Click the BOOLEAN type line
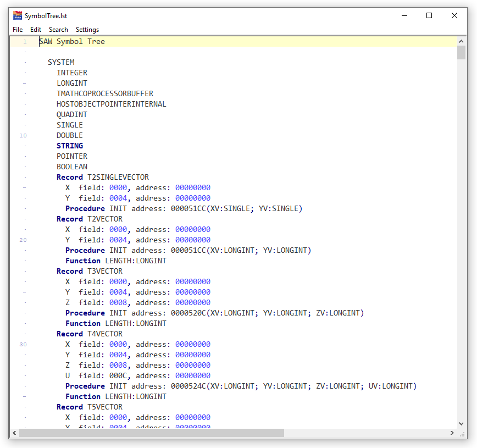This screenshot has width=477, height=448. [x=72, y=167]
